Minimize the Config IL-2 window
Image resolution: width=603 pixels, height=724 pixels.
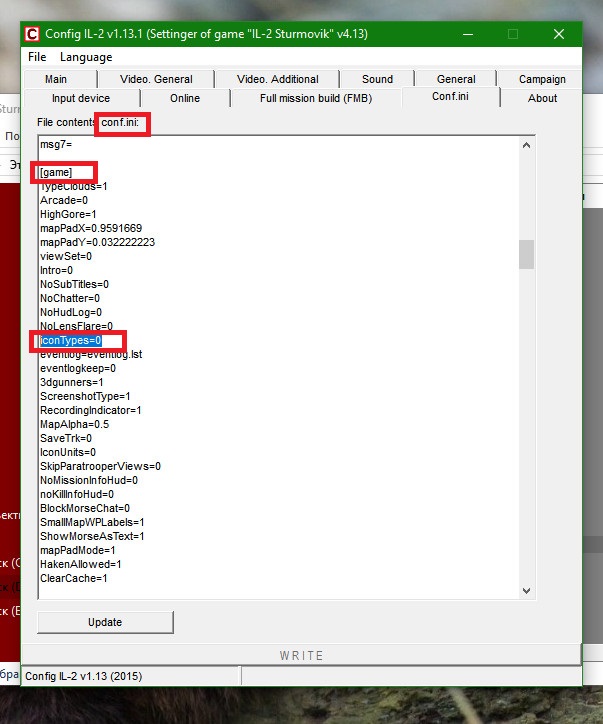pos(468,34)
